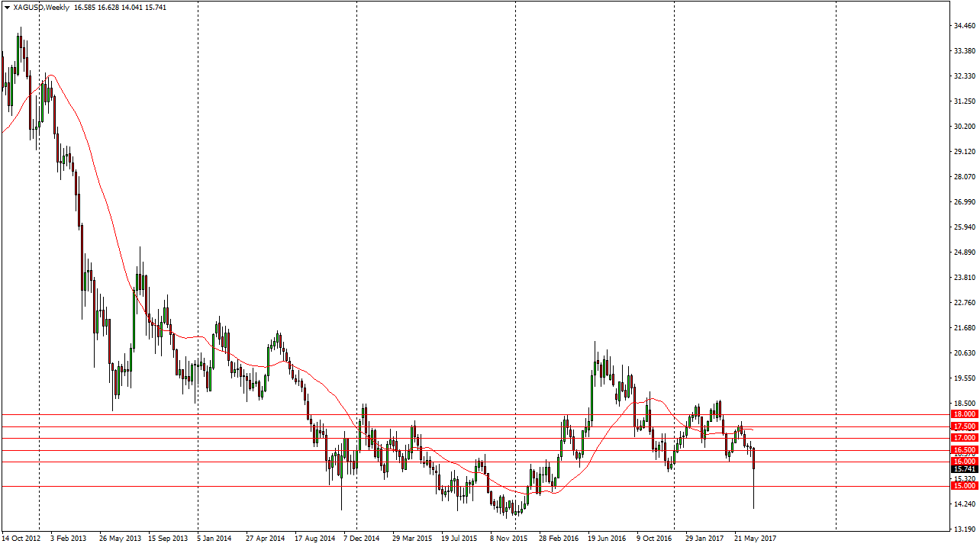Click the 29 Jan 2017 date label

704,539
